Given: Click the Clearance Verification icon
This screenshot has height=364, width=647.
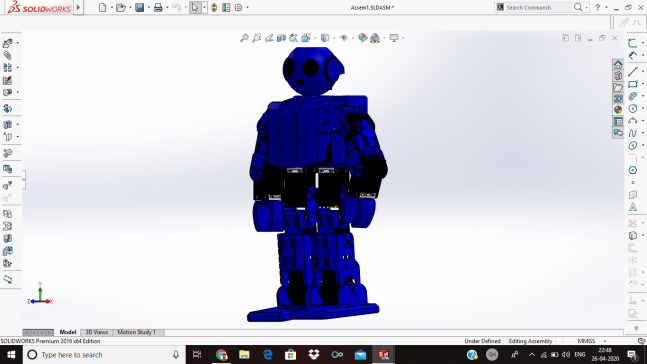Looking at the screenshot, I should (x=7, y=226).
